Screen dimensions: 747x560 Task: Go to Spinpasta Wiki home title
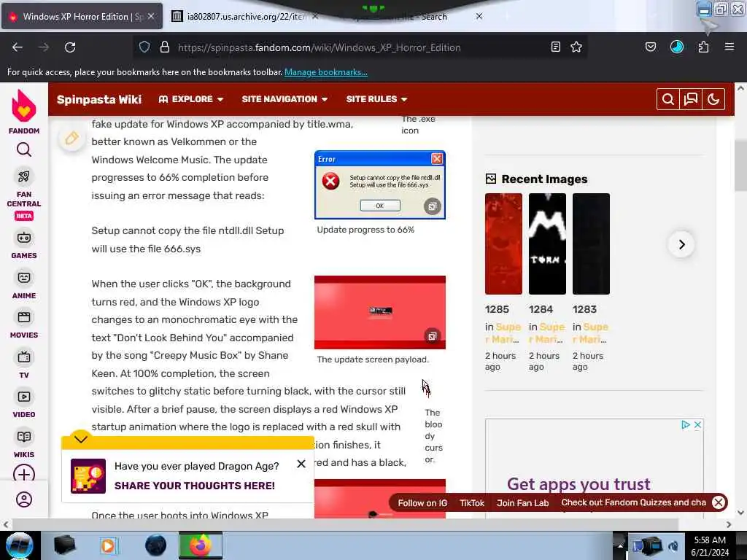pos(99,99)
